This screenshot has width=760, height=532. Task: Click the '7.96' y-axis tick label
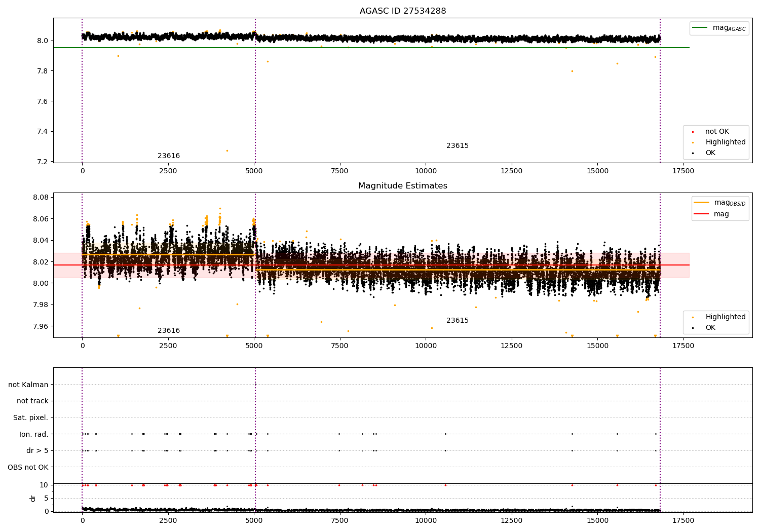pyautogui.click(x=41, y=326)
